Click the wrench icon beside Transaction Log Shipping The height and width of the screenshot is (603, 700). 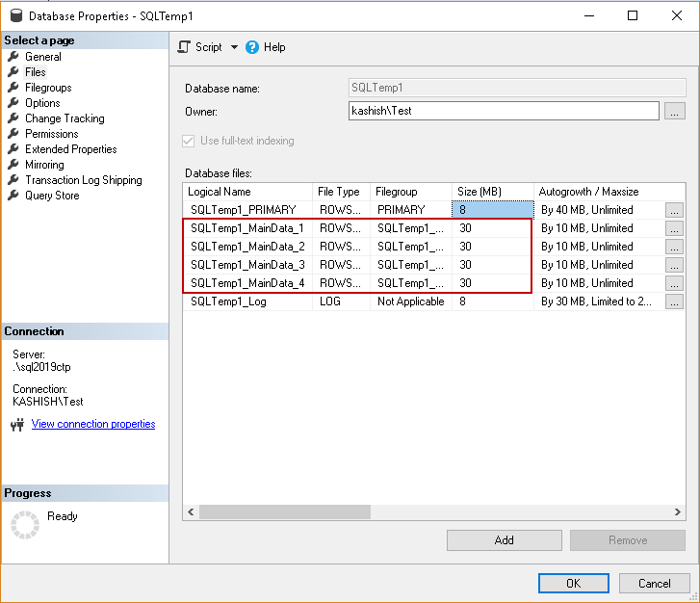[x=13, y=179]
